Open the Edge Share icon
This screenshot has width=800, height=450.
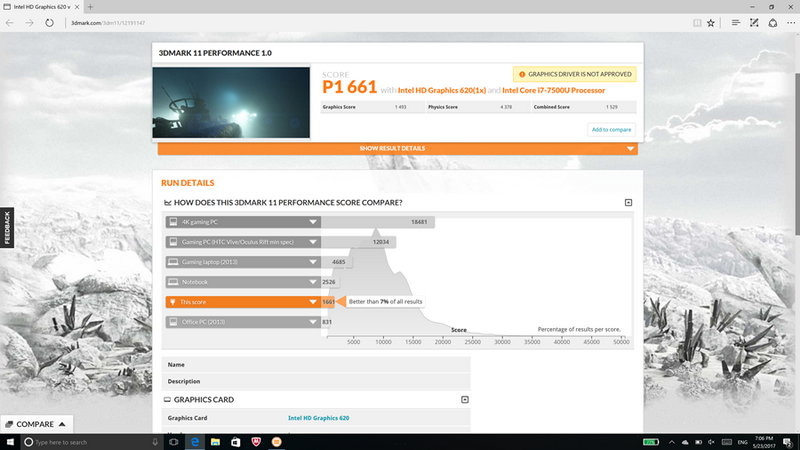(x=773, y=23)
